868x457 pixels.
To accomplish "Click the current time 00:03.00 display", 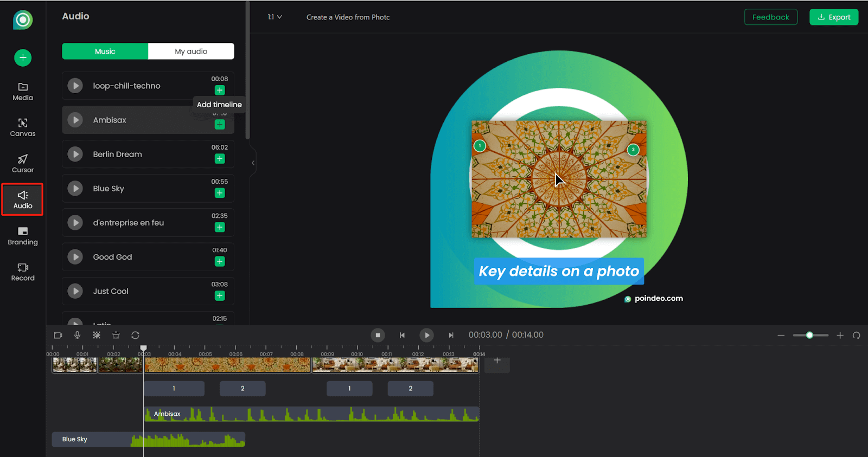I will (485, 335).
